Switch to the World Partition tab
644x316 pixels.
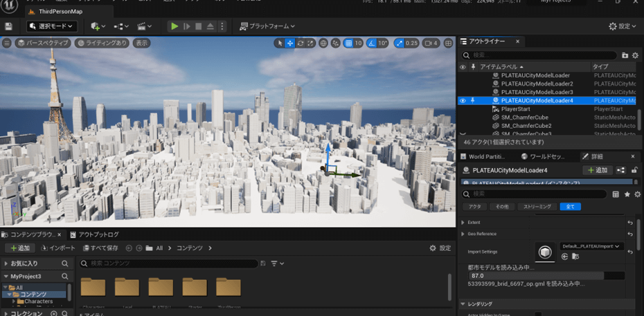click(x=488, y=156)
